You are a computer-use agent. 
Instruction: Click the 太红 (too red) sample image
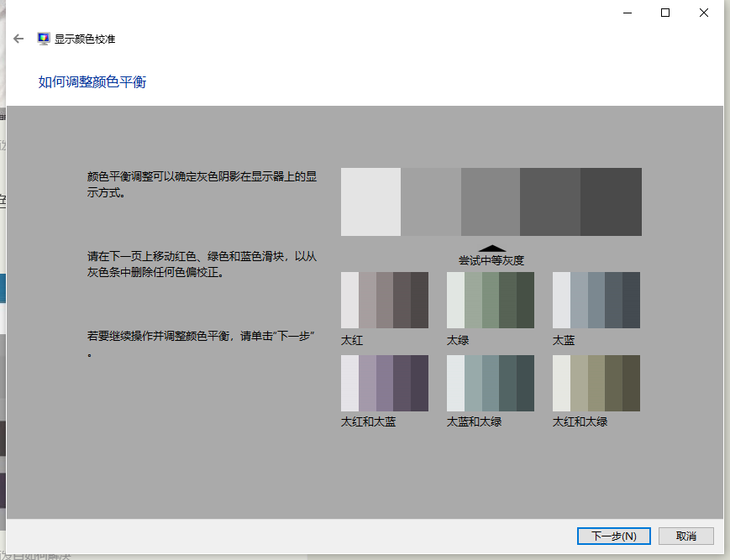385,299
